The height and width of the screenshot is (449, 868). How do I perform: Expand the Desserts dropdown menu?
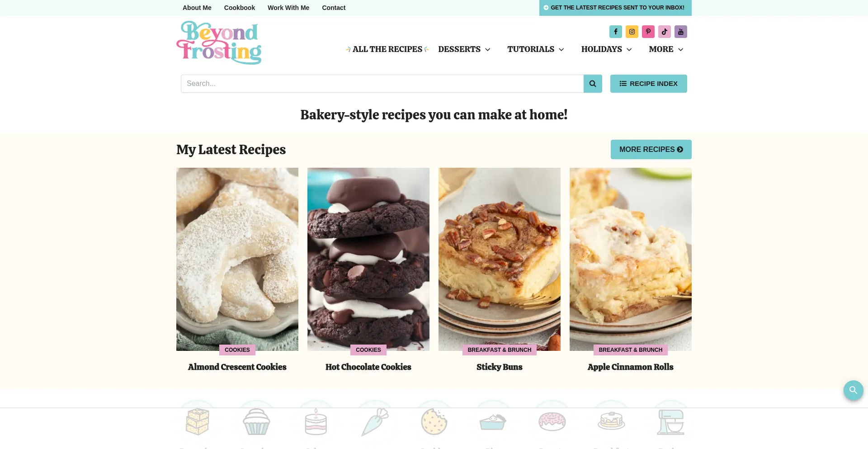click(464, 49)
